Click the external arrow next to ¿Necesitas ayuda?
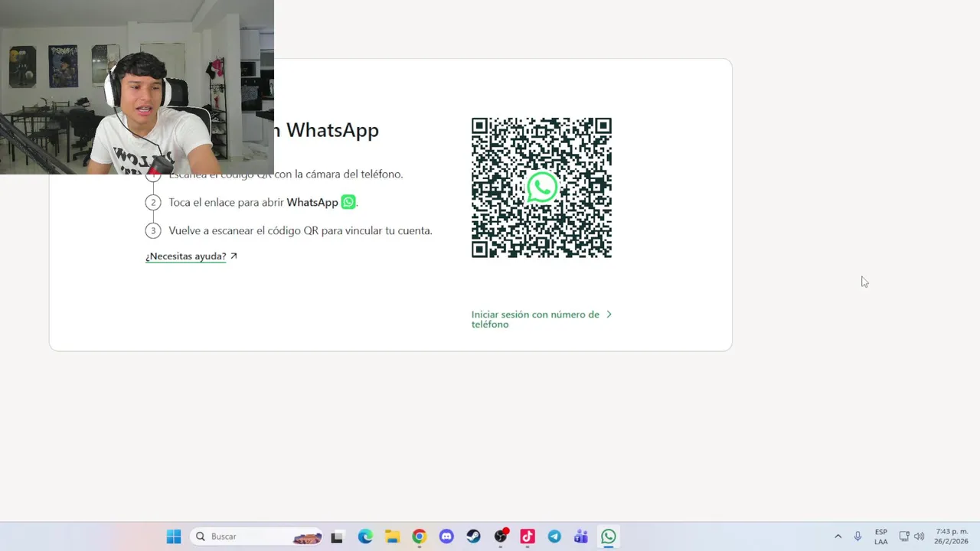Image resolution: width=980 pixels, height=551 pixels. click(234, 256)
